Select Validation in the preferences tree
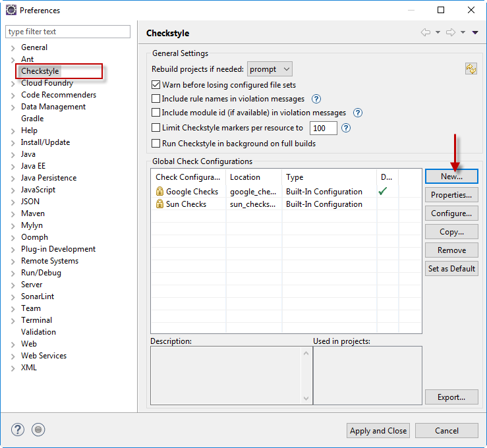Viewport: 487px width, 448px height. tap(38, 332)
